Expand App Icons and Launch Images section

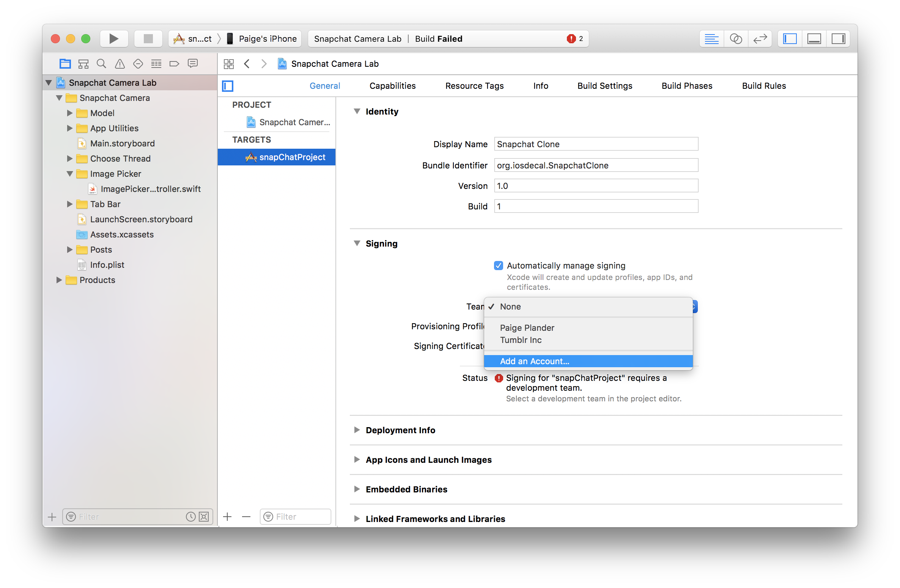(357, 459)
